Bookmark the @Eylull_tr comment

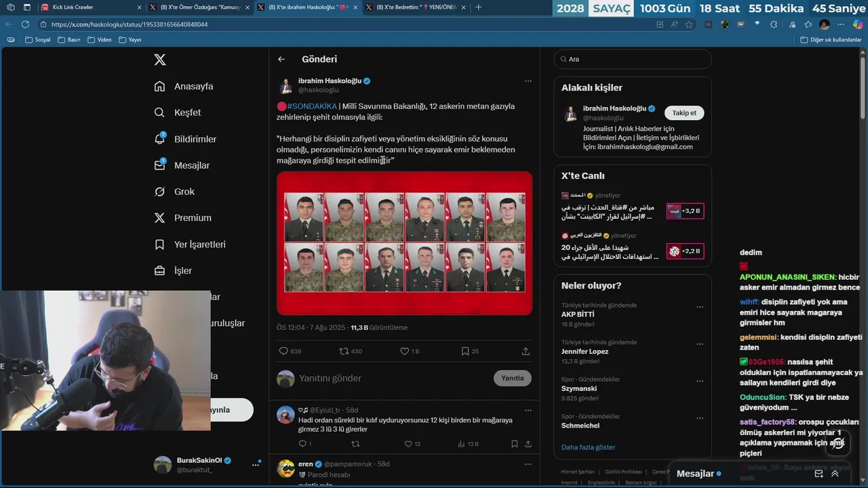point(515,444)
